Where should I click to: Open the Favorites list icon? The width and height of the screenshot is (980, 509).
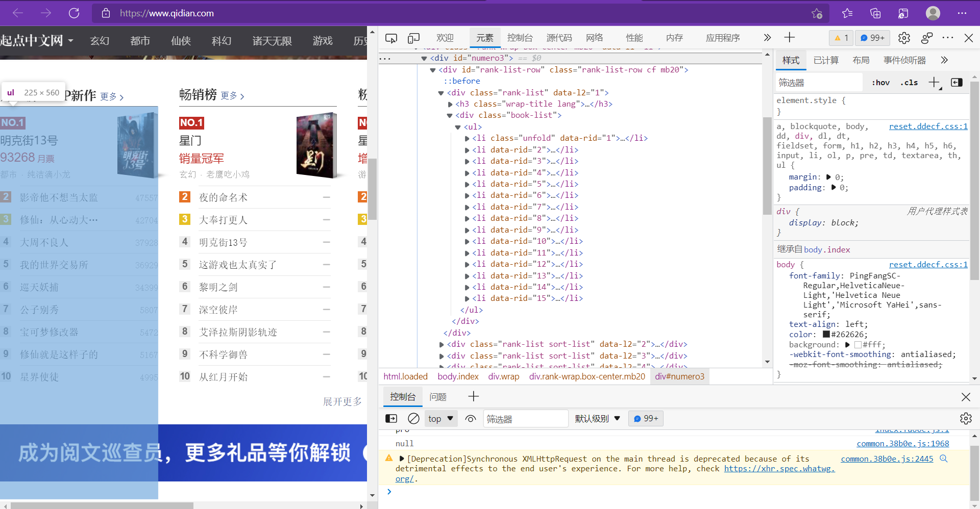847,13
